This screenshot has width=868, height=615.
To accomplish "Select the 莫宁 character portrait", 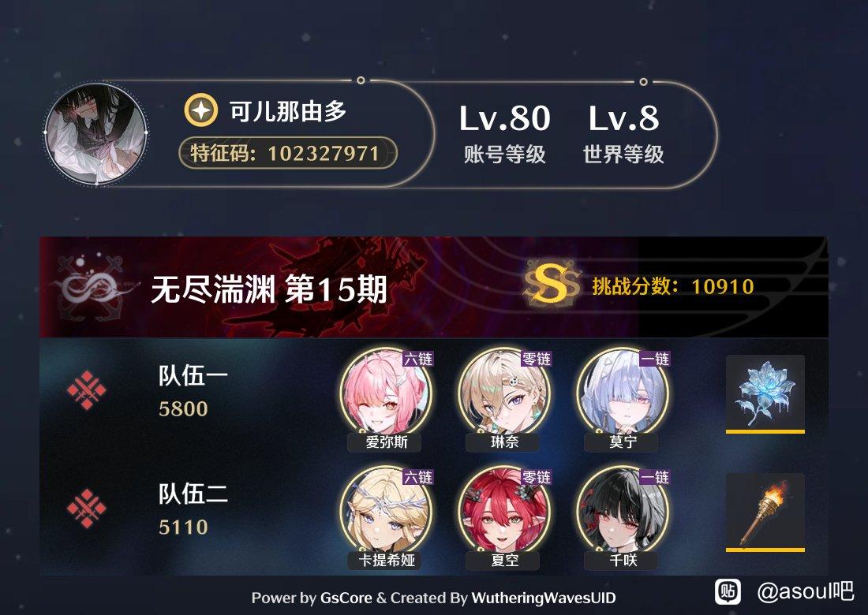I will pyautogui.click(x=623, y=399).
